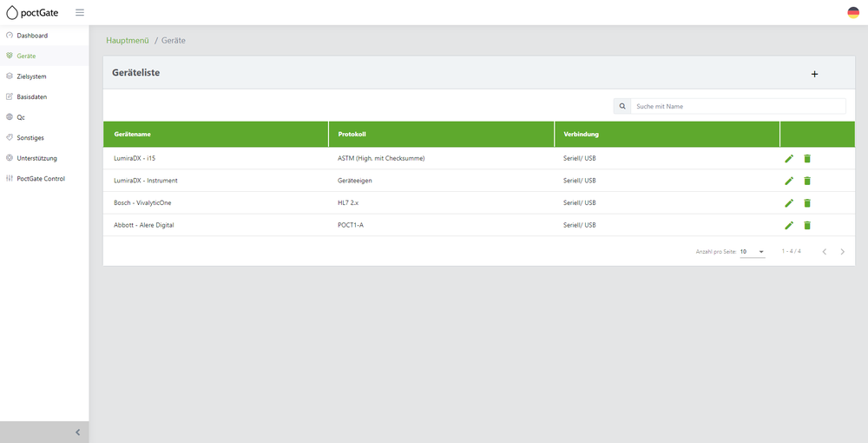This screenshot has width=868, height=443.
Task: Open language selector German flag
Action: point(853,12)
